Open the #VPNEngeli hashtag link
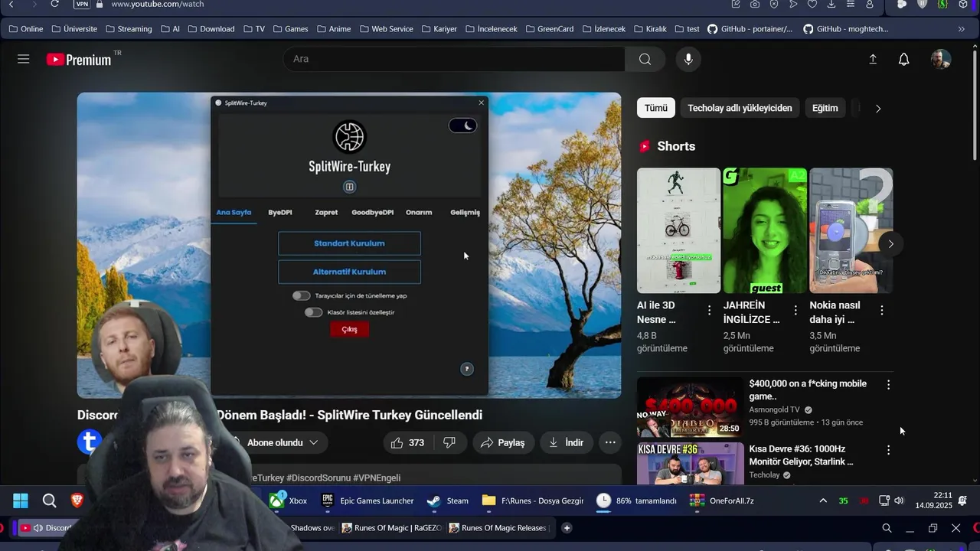The height and width of the screenshot is (551, 980). [x=377, y=478]
